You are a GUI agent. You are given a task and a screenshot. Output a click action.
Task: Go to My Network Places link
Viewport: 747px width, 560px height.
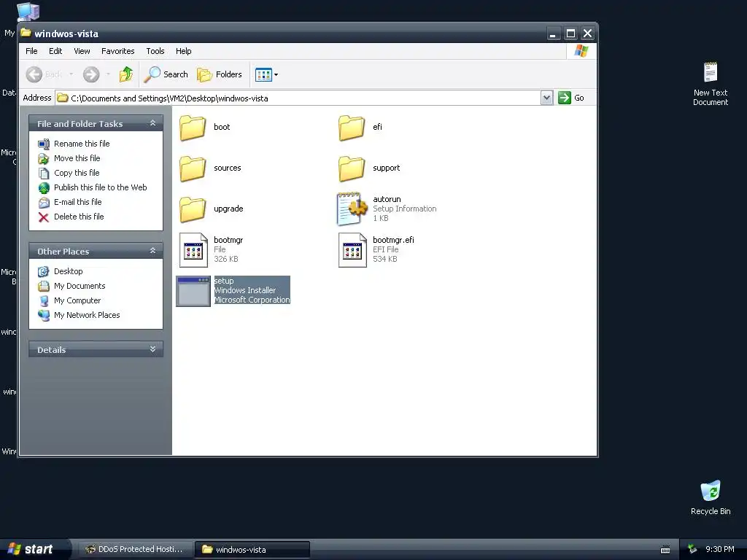87,315
